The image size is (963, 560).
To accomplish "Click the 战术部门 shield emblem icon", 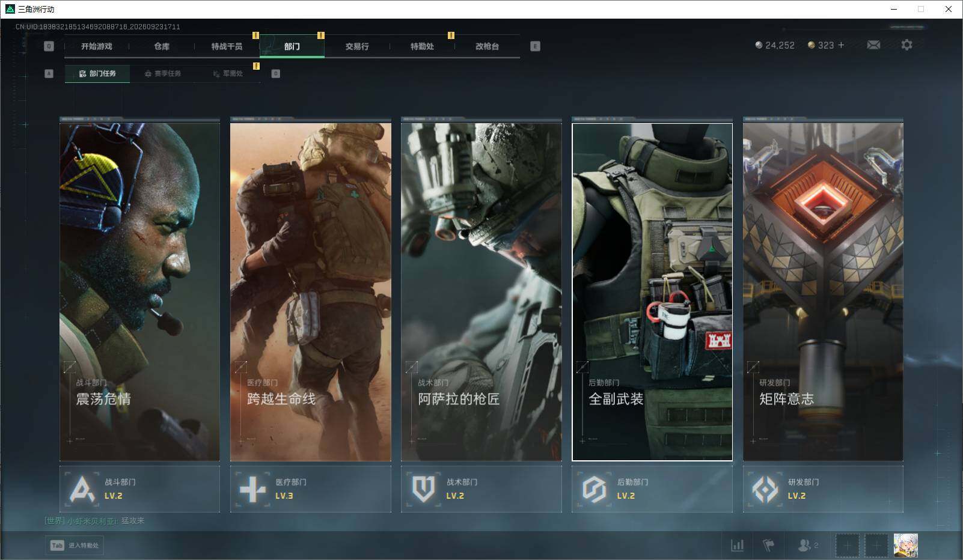I will (423, 489).
